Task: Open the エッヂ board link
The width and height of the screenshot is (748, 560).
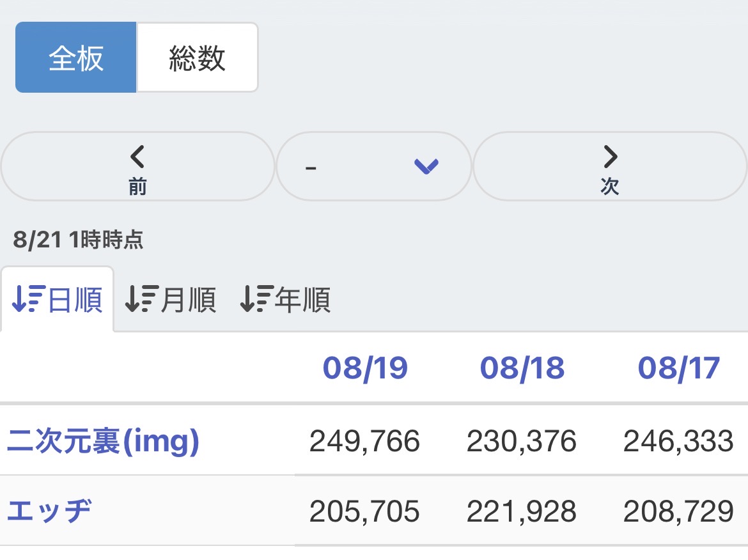Action: [49, 511]
